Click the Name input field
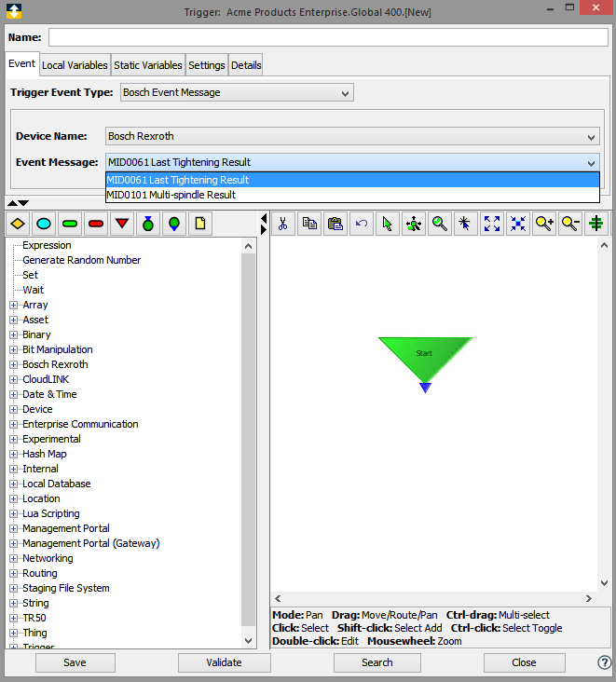Screen dimensions: 616x682 pos(328,37)
